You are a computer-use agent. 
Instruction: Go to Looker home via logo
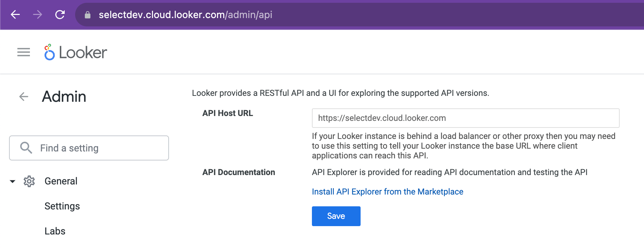[76, 52]
